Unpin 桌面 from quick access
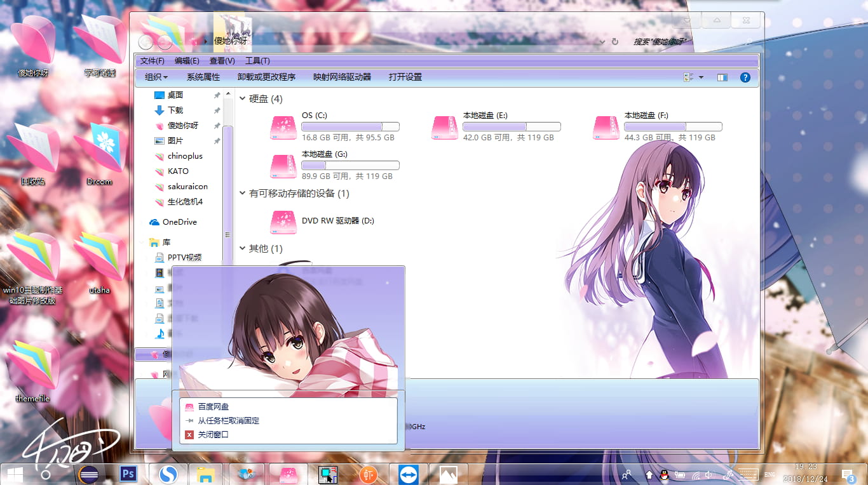Image resolution: width=868 pixels, height=485 pixels. click(216, 95)
